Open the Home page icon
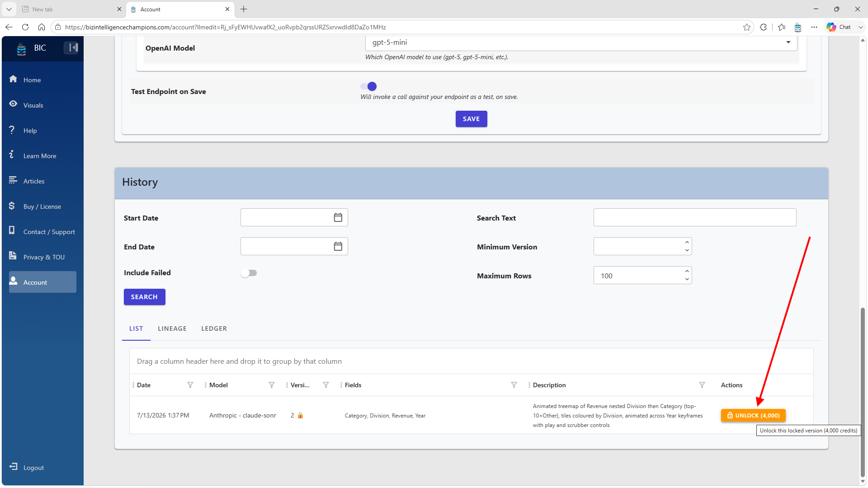868x488 pixels. tap(13, 79)
